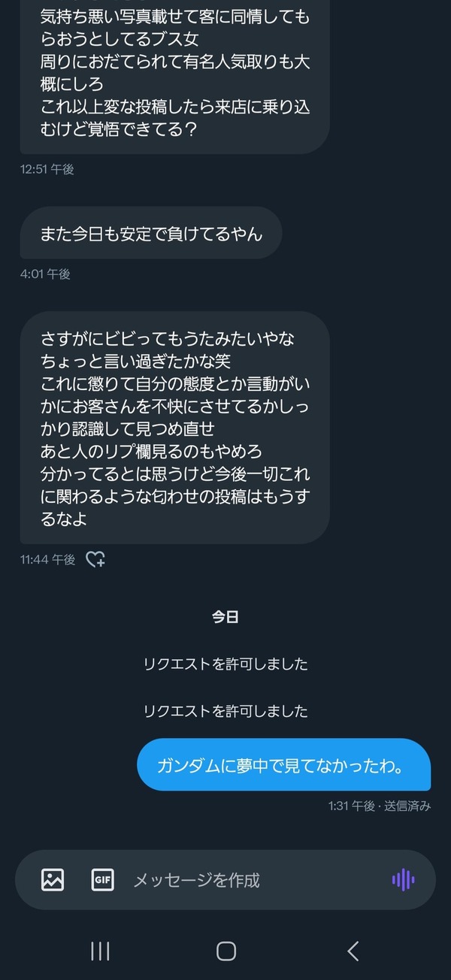
Task: Tap the Android back arrow
Action: [x=353, y=951]
